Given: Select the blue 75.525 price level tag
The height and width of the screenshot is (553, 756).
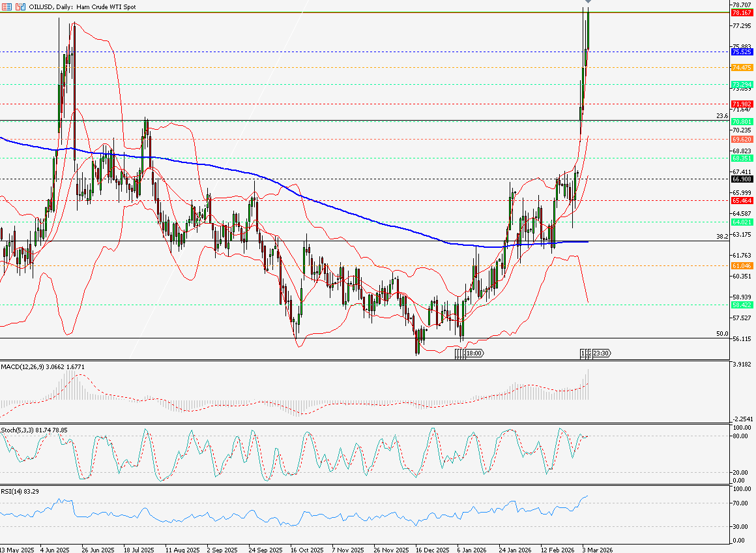Looking at the screenshot, I should (x=742, y=52).
